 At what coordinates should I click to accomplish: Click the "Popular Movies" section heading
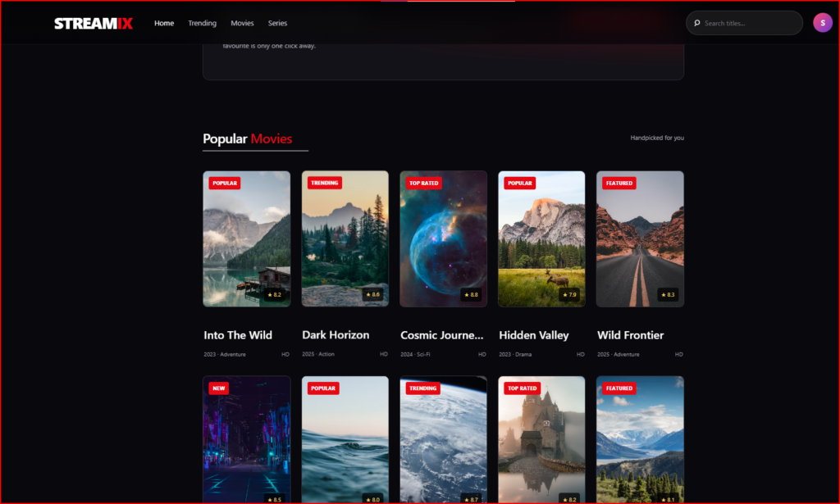(x=248, y=138)
